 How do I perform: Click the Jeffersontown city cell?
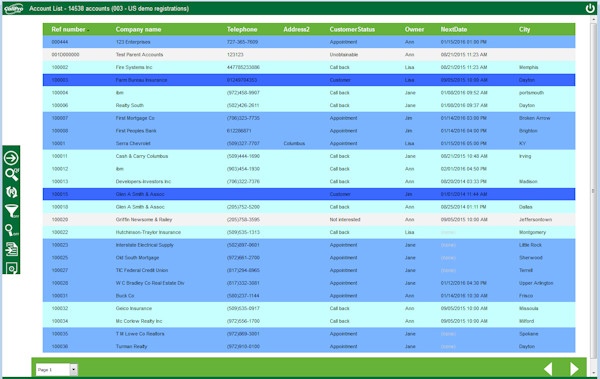point(535,219)
